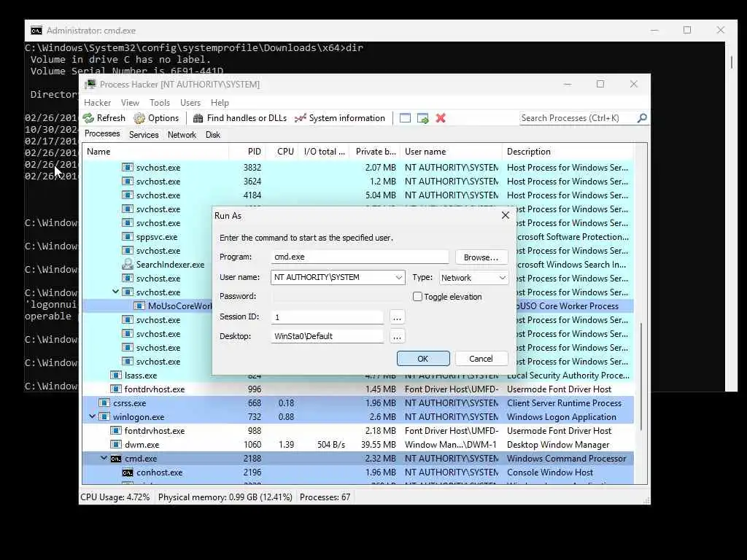
Task: Click find window and thread icon
Action: point(422,118)
